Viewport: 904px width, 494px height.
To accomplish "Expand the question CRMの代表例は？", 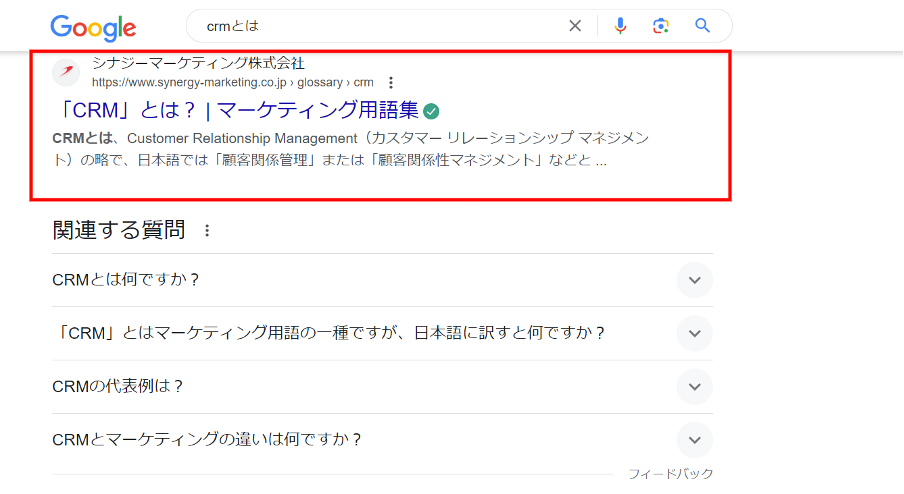I will pos(382,386).
